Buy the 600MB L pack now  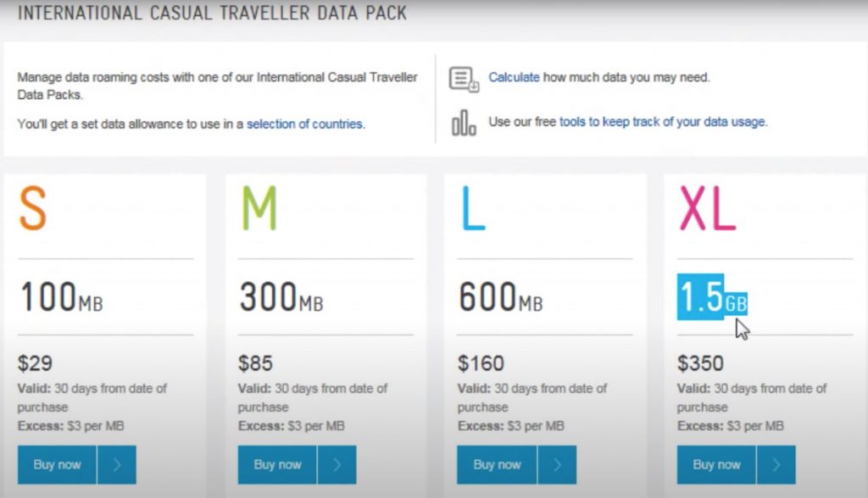(497, 464)
